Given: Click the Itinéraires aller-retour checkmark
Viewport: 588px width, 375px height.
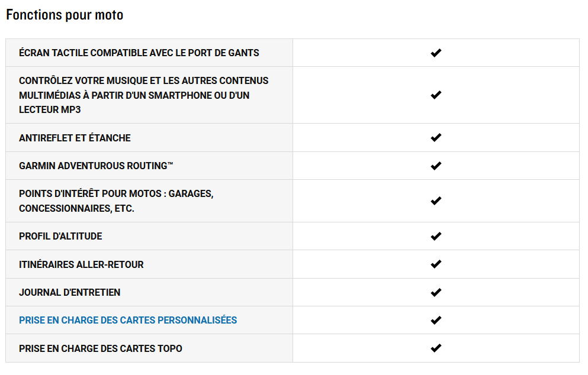Looking at the screenshot, I should point(436,264).
